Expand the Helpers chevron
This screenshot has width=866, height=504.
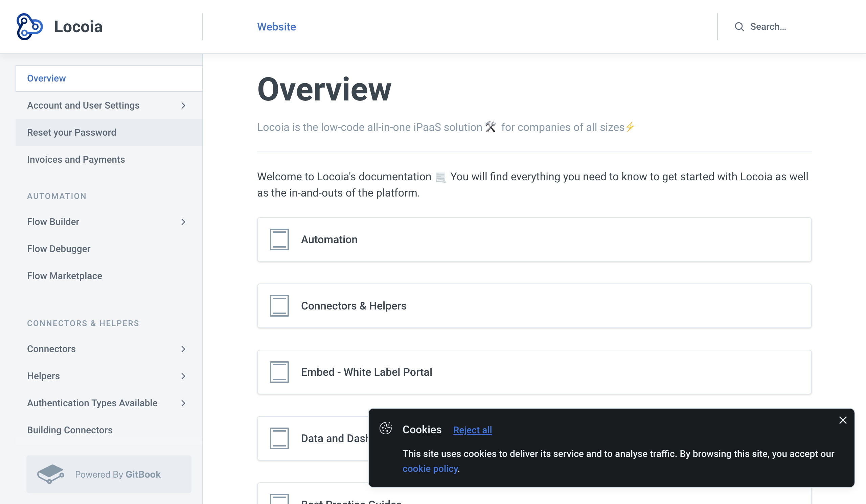[183, 376]
